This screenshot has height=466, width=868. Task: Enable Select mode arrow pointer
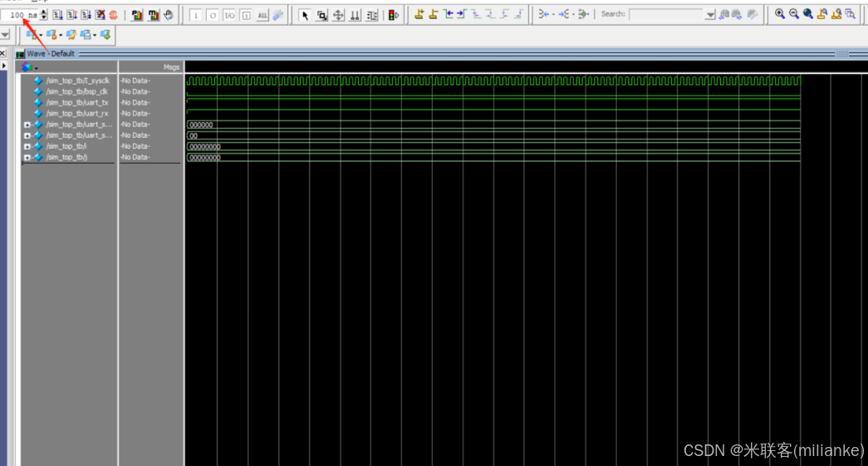click(x=305, y=15)
